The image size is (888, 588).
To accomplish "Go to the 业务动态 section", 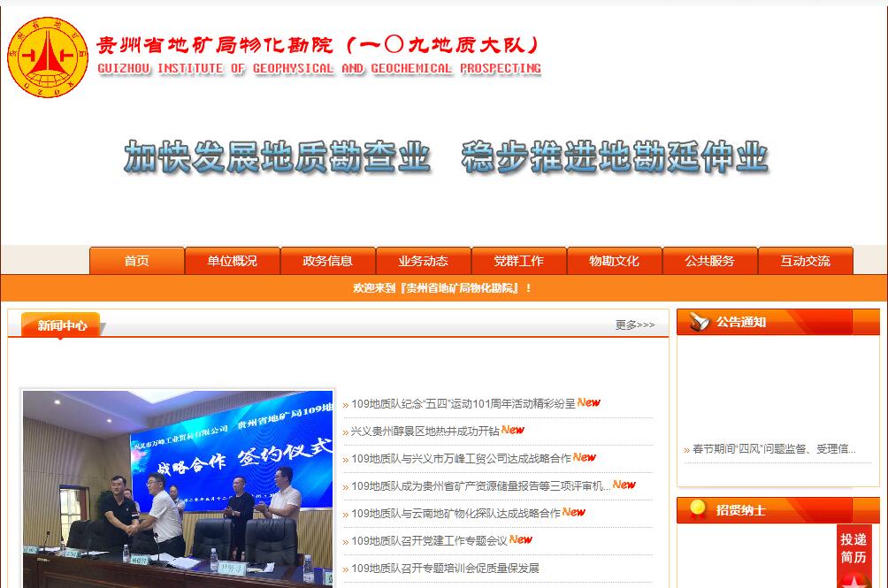I will click(x=424, y=261).
